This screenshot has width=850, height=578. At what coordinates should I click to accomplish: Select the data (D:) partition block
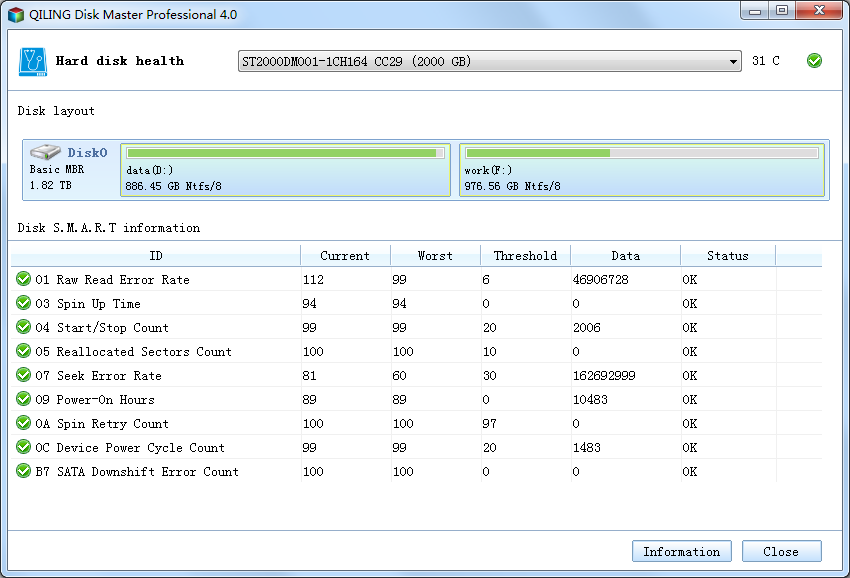coord(285,170)
